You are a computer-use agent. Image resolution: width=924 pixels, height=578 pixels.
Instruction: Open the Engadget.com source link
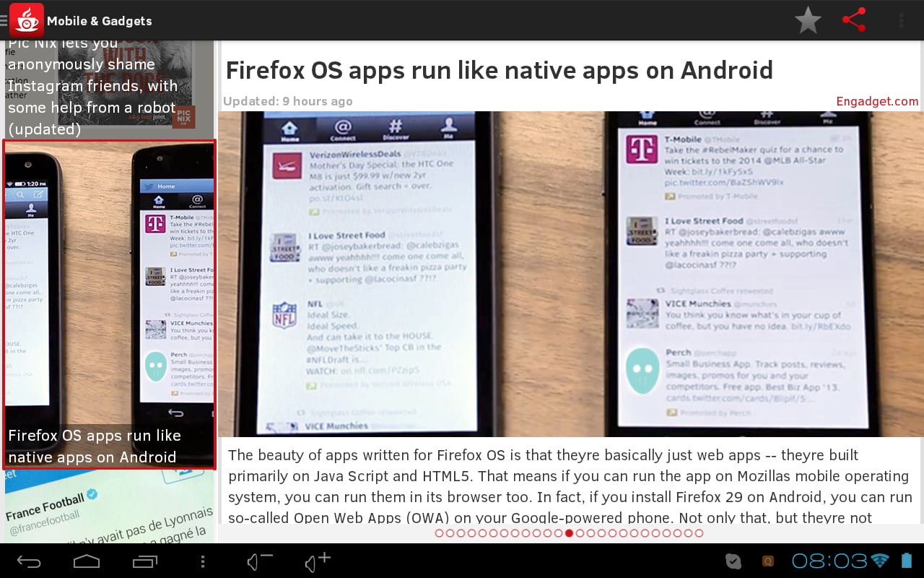[877, 101]
